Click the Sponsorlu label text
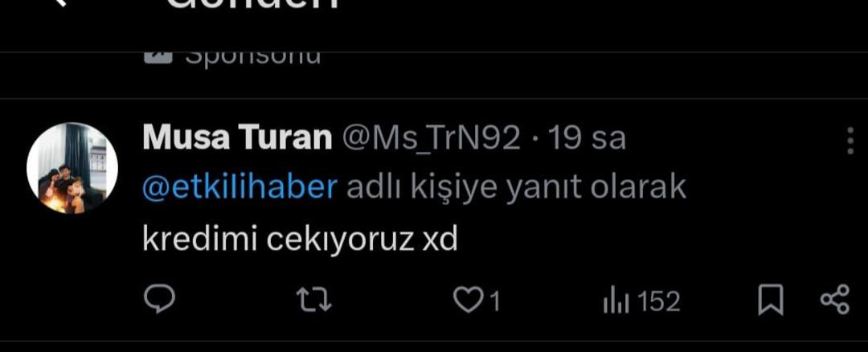 pyautogui.click(x=253, y=58)
